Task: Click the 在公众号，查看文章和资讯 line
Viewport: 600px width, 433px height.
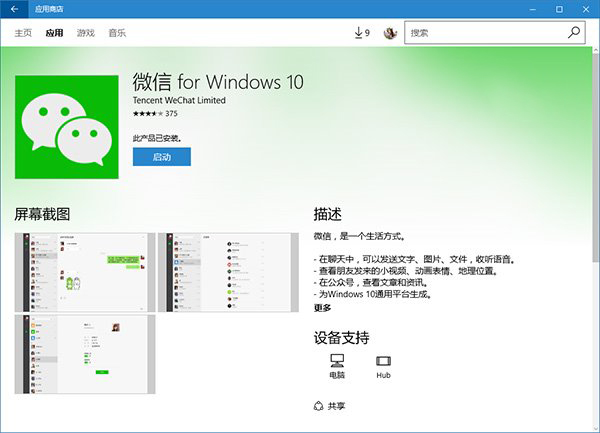Action: [x=371, y=283]
